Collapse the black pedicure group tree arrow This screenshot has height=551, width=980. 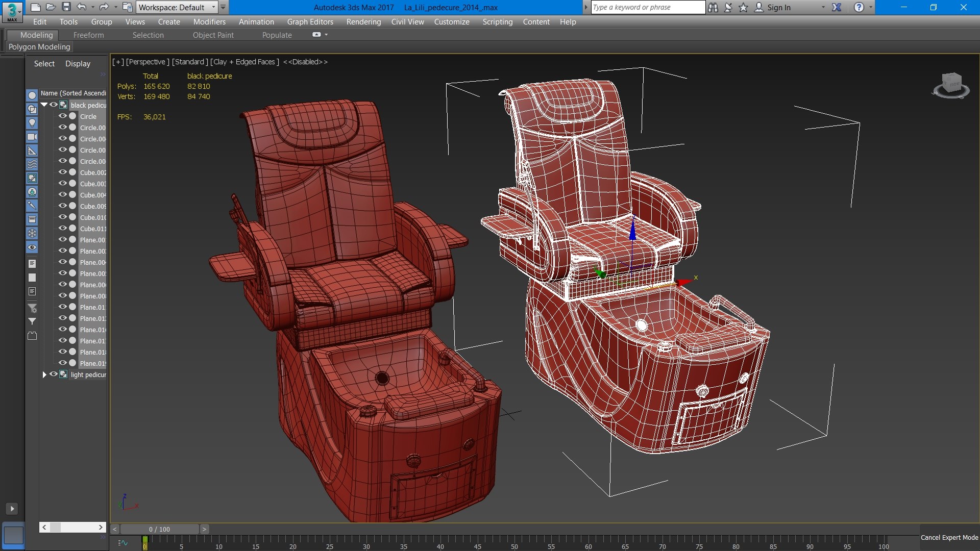pyautogui.click(x=44, y=105)
